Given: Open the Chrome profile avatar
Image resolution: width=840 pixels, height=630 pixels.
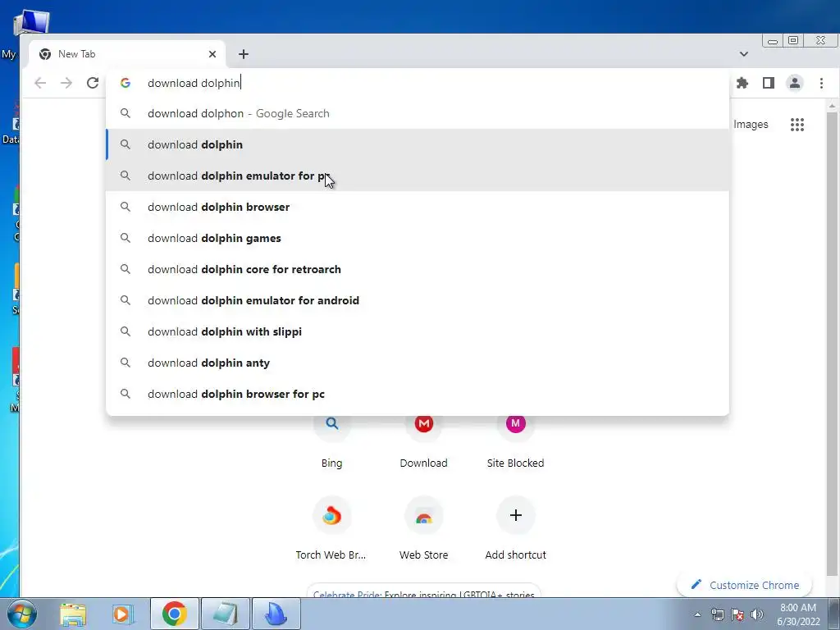Looking at the screenshot, I should coord(794,83).
